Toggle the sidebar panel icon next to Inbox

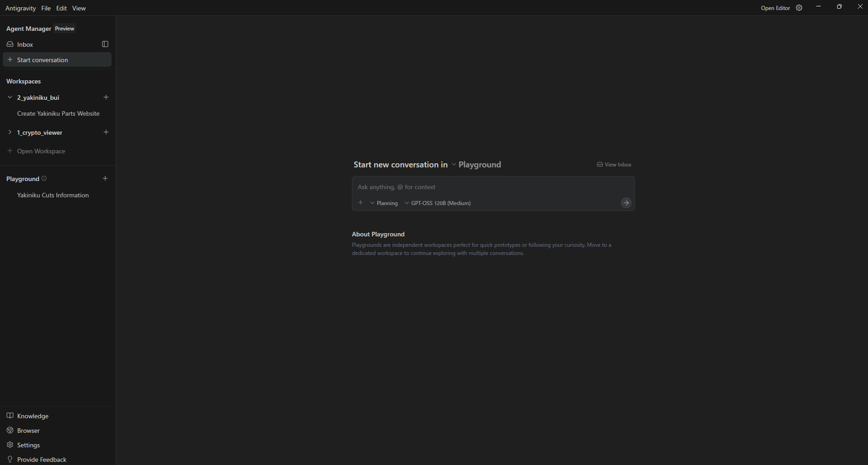(x=105, y=44)
